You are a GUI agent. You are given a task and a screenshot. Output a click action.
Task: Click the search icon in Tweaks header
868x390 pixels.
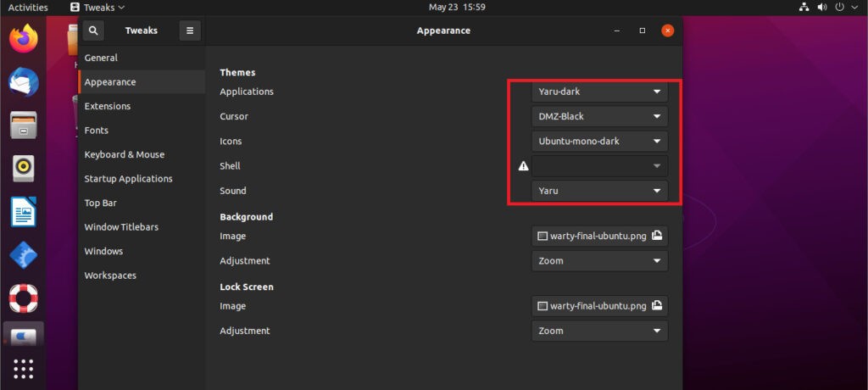(93, 31)
